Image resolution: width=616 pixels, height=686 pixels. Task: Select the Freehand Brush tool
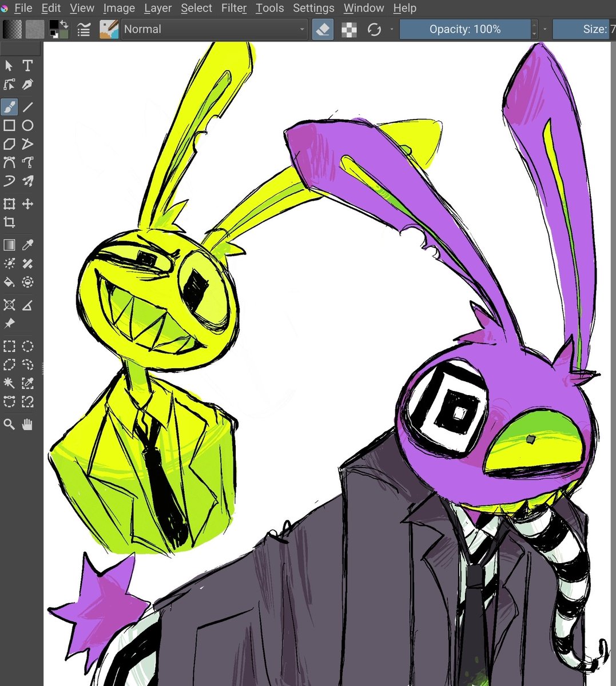[9, 107]
